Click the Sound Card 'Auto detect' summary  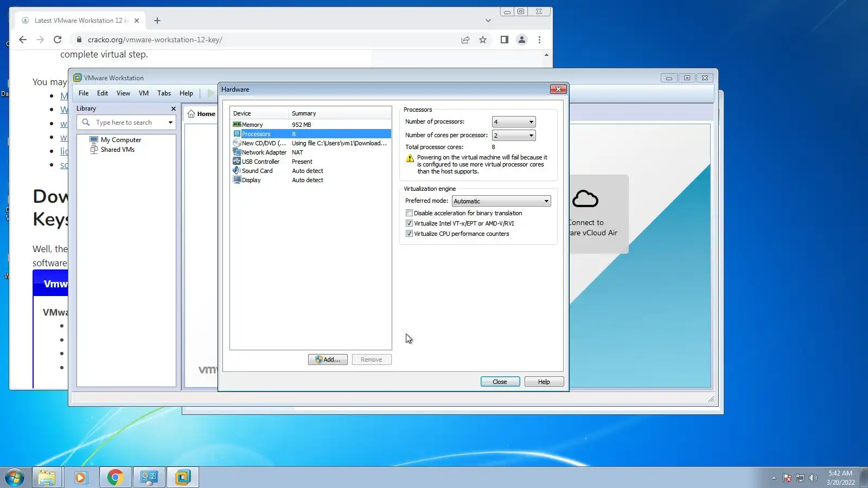click(x=308, y=171)
